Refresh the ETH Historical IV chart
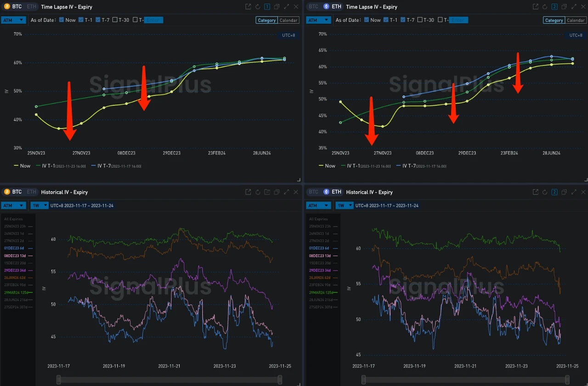 click(x=545, y=192)
